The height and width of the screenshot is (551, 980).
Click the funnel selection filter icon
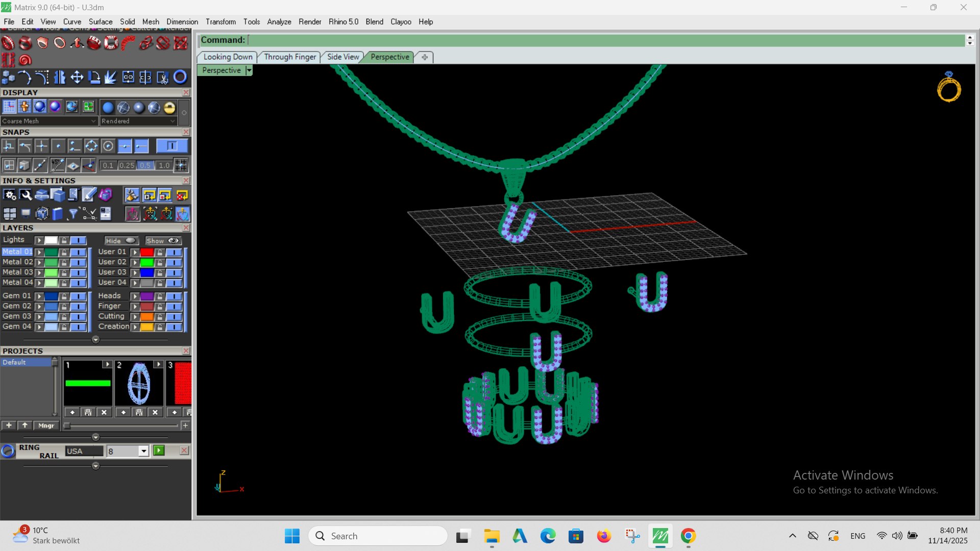[x=73, y=213]
